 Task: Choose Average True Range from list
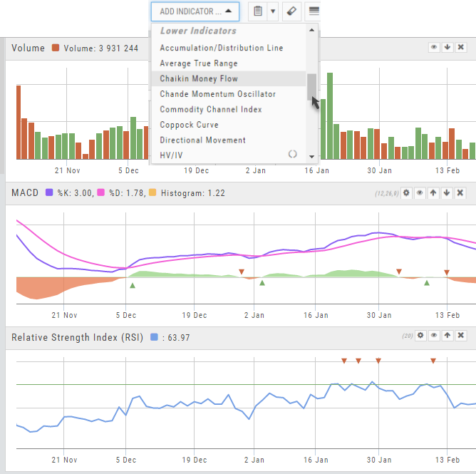click(199, 63)
